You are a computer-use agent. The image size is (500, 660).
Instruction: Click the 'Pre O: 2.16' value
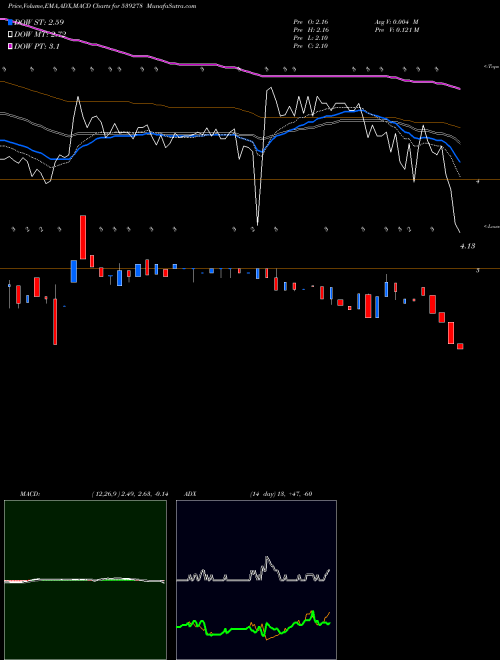(311, 22)
